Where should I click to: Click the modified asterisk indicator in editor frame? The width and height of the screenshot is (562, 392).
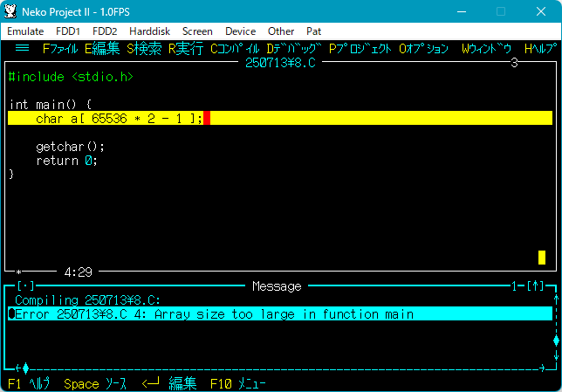18,272
